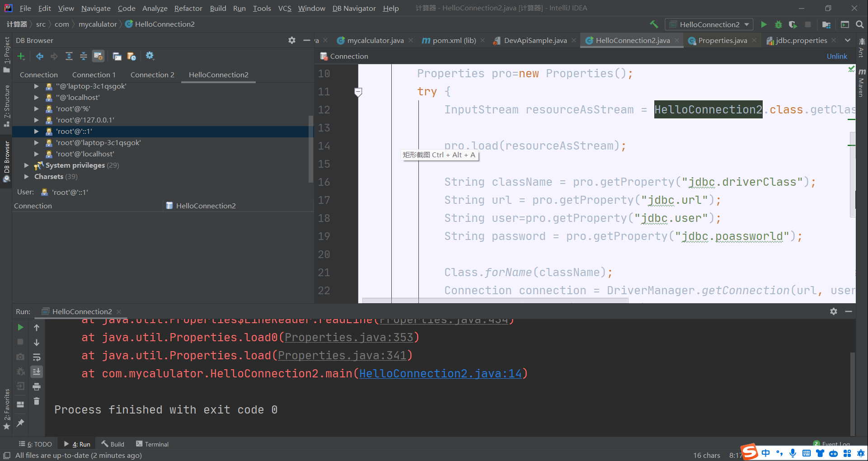
Task: Toggle the Maven side tool window
Action: (862, 83)
